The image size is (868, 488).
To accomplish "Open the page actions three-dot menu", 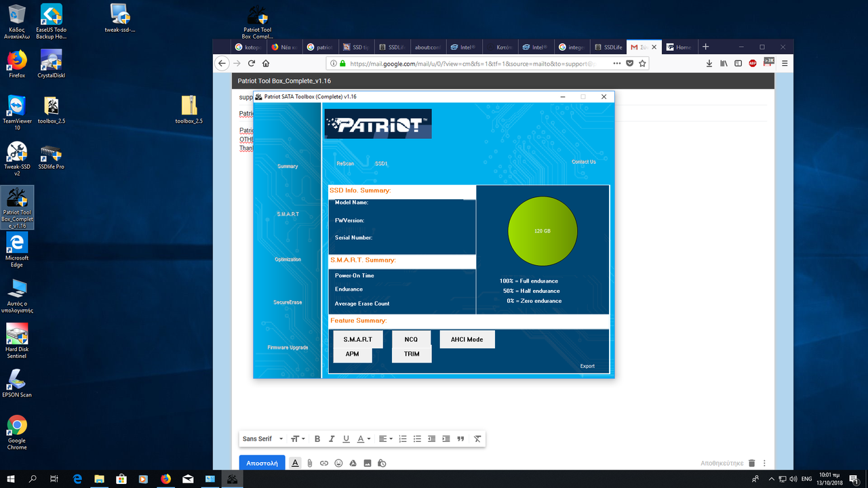I will coord(616,63).
